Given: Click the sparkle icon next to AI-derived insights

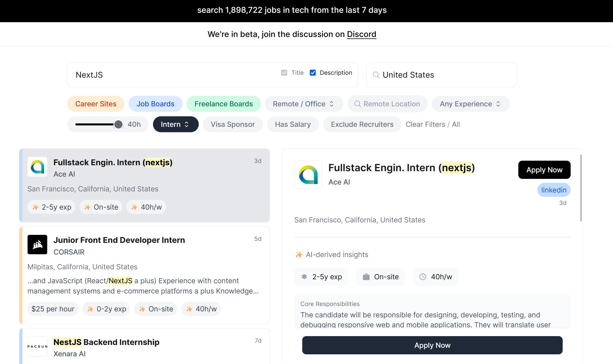Looking at the screenshot, I should [x=299, y=255].
